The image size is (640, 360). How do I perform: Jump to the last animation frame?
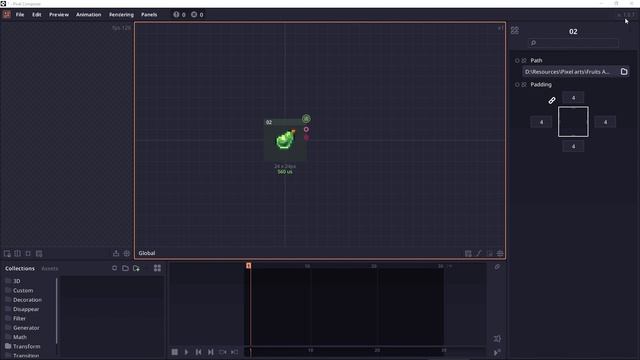tap(211, 352)
